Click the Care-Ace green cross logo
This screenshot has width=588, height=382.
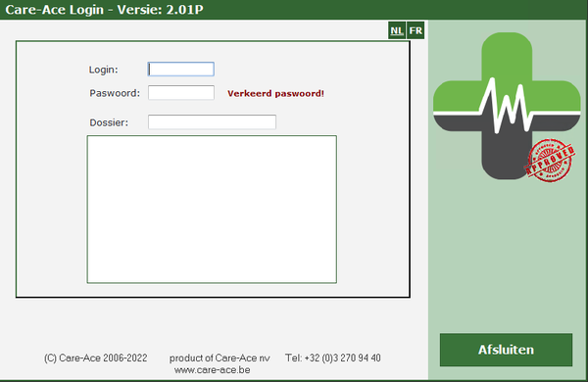pyautogui.click(x=507, y=106)
